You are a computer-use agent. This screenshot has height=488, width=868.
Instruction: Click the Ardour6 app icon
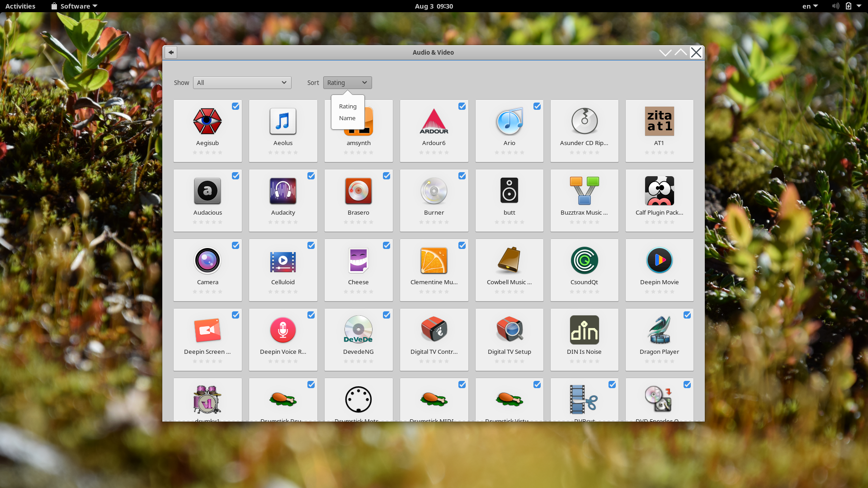pyautogui.click(x=434, y=121)
